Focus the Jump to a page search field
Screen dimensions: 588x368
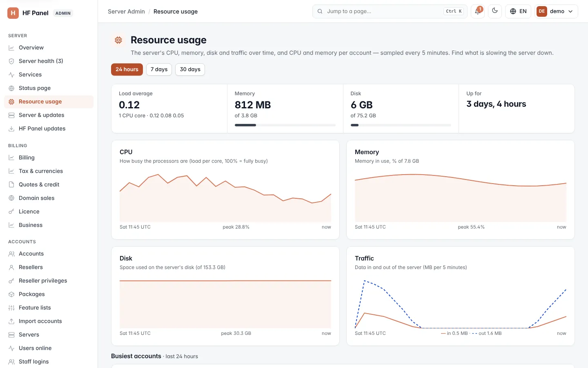pos(390,11)
